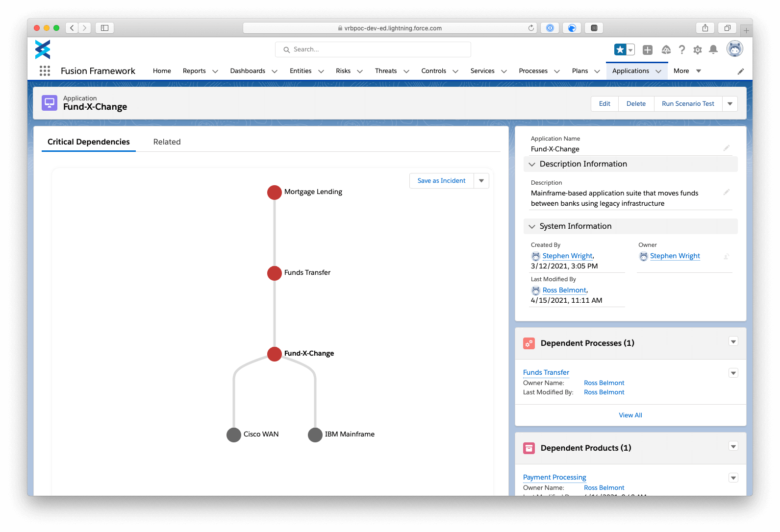780x532 pixels.
Task: Click the Delete button
Action: coord(636,104)
